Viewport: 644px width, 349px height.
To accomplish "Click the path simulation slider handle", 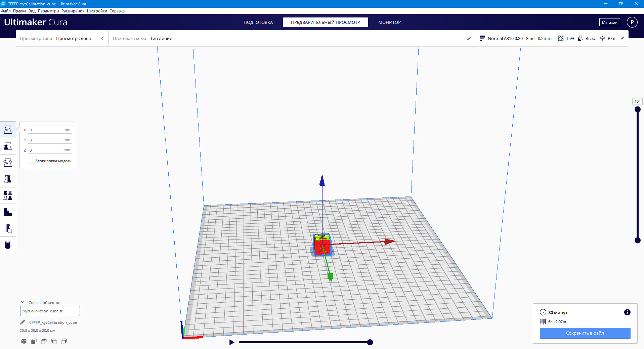I will (x=370, y=342).
